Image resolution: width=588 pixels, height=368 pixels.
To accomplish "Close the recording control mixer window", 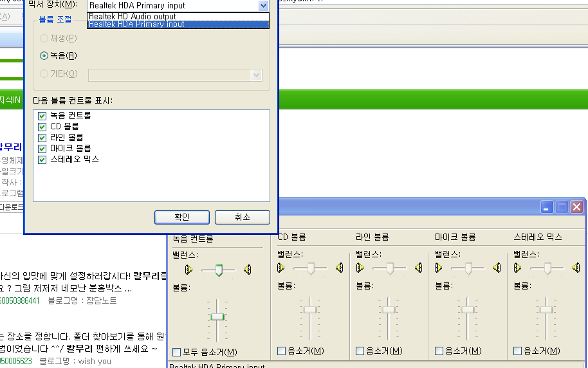I will pyautogui.click(x=577, y=207).
